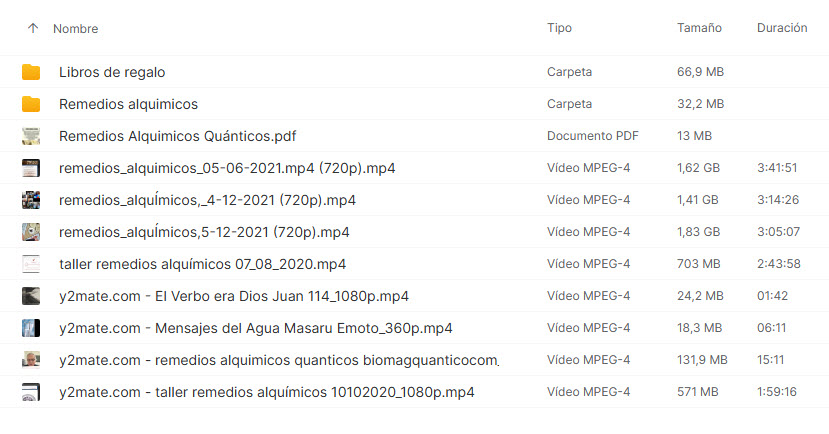
Task: Sort the list by Duración column
Action: pyautogui.click(x=782, y=28)
